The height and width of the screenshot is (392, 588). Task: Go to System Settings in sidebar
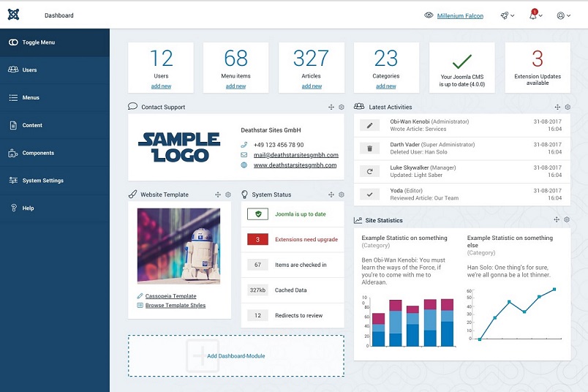42,181
